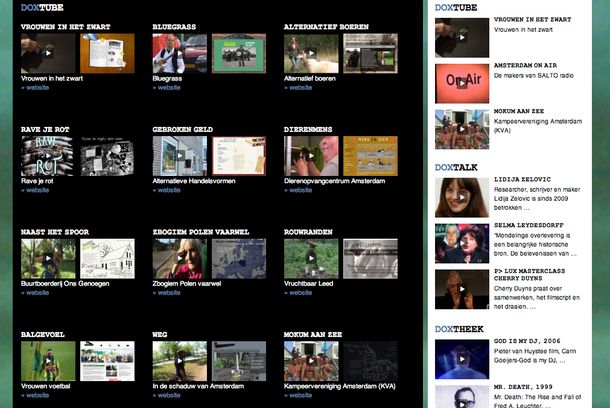Open the Mr. Death, 1999 thumbnail
The image size is (610, 408).
click(x=462, y=397)
